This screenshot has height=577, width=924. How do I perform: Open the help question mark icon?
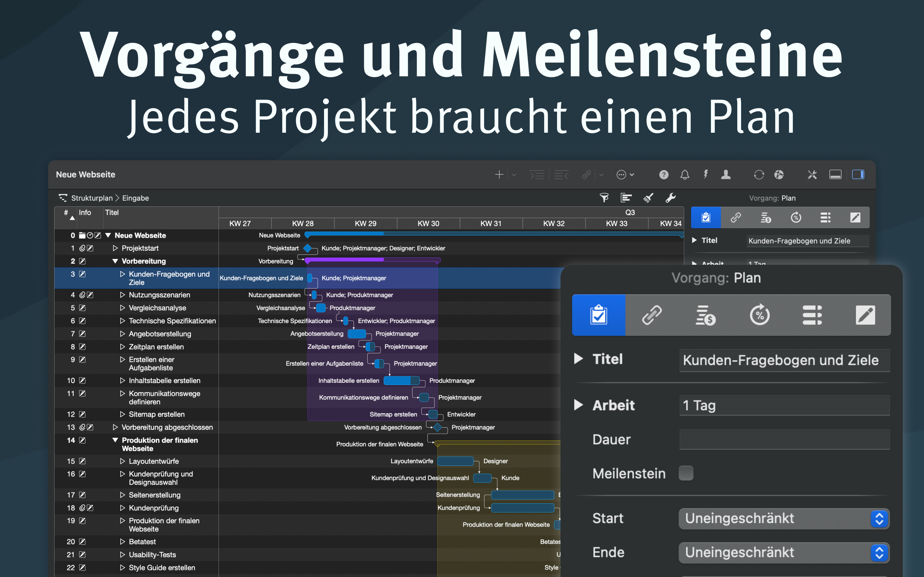pyautogui.click(x=663, y=175)
